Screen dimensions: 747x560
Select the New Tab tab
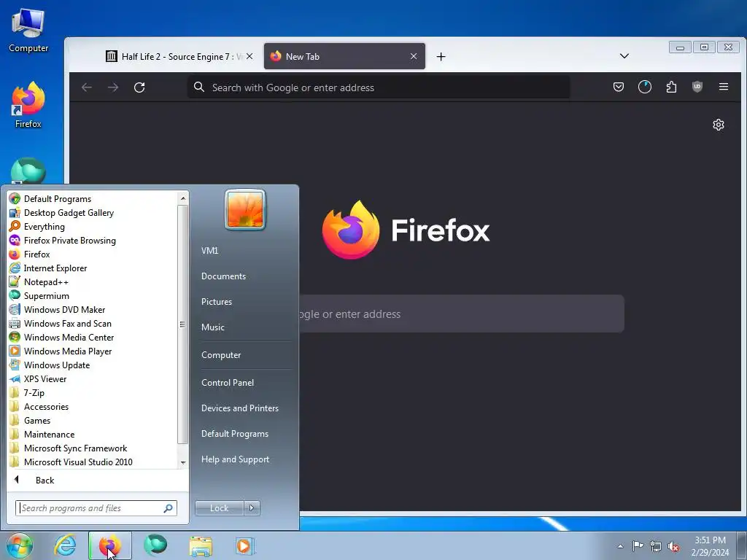pyautogui.click(x=344, y=56)
